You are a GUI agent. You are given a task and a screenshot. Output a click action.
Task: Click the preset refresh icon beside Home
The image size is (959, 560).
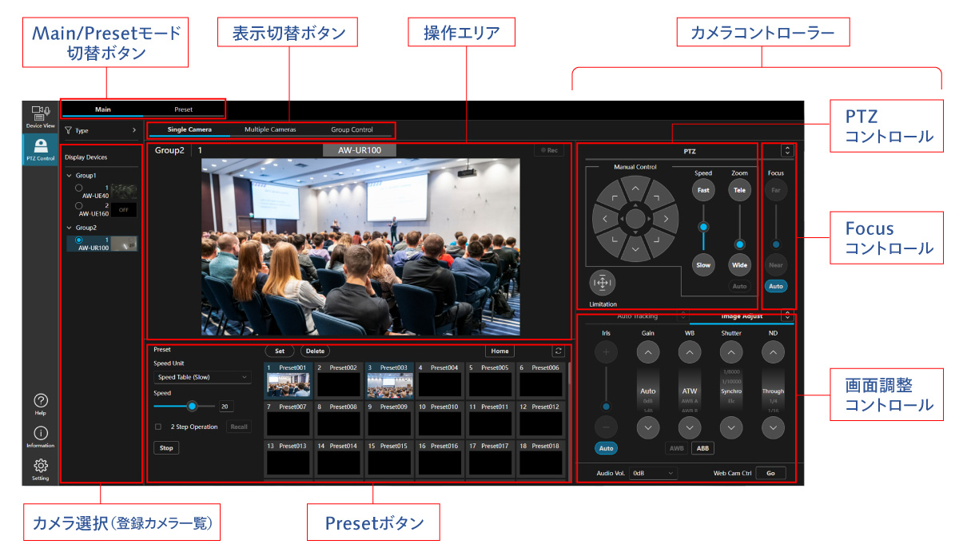pos(557,351)
